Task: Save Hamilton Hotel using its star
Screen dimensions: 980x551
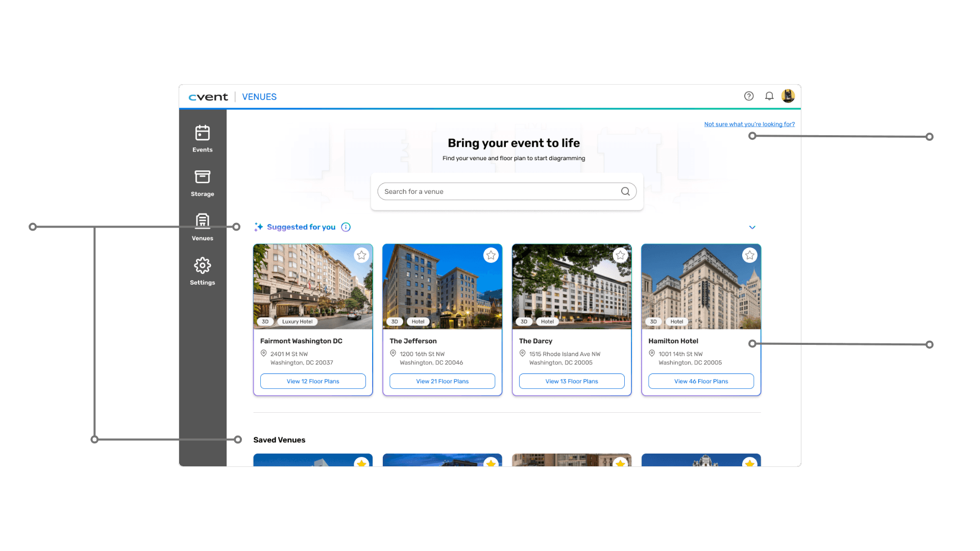Action: [x=749, y=255]
